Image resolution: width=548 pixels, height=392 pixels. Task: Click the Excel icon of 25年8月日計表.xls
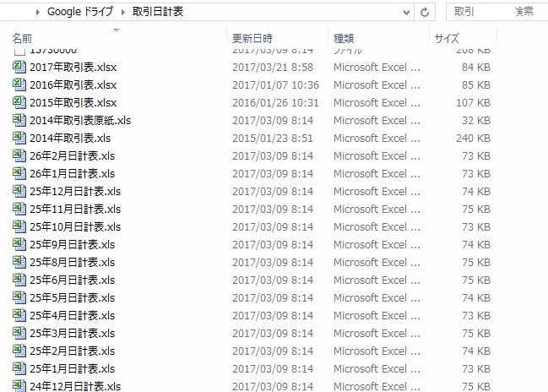(19, 262)
